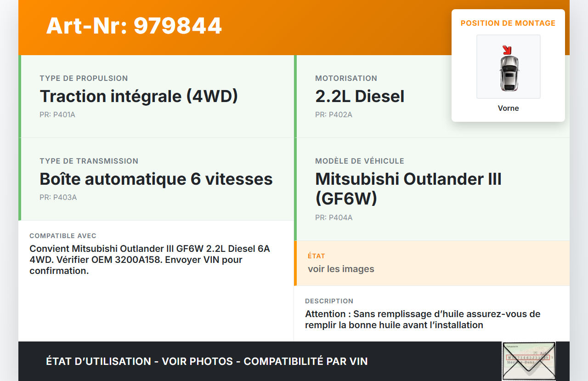Click the 'PR: P404A' code
Screen dimensions: 588x381
tap(334, 217)
